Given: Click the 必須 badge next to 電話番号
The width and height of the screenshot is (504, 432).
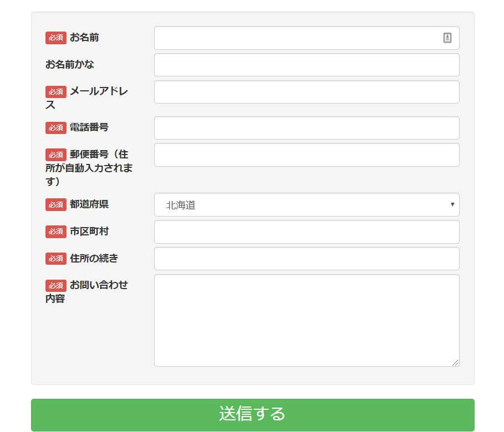Looking at the screenshot, I should pyautogui.click(x=56, y=127).
